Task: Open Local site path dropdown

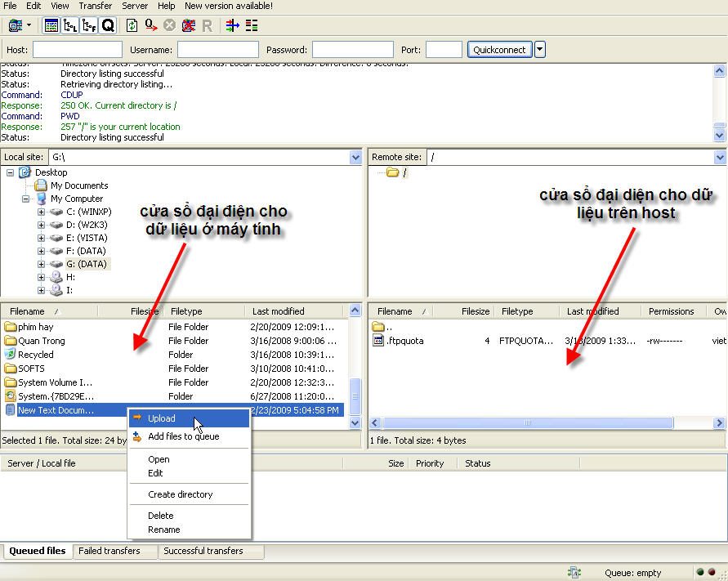Action: pyautogui.click(x=355, y=157)
